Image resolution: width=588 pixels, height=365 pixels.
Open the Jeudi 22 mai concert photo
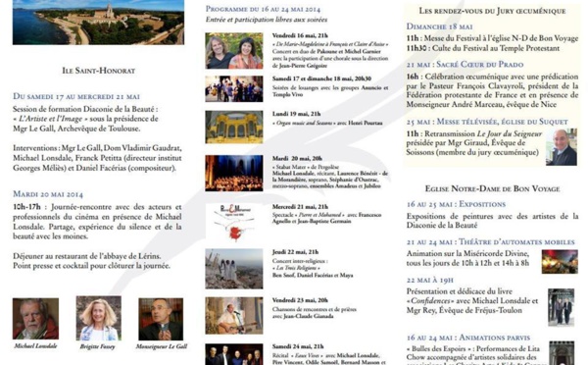pyautogui.click(x=234, y=269)
